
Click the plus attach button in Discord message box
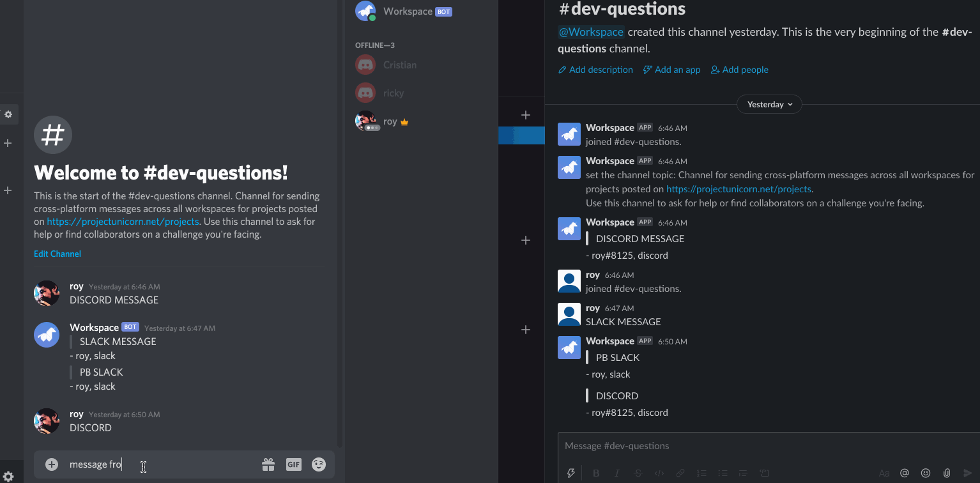tap(52, 464)
